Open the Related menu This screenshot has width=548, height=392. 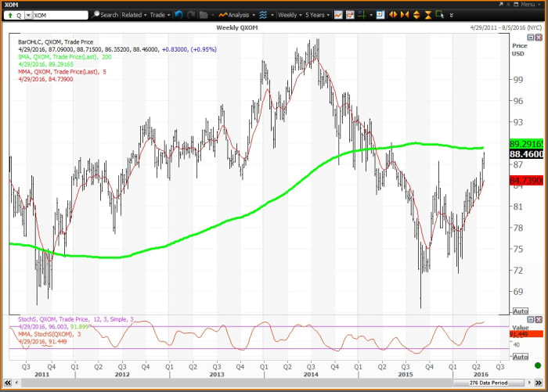134,15
